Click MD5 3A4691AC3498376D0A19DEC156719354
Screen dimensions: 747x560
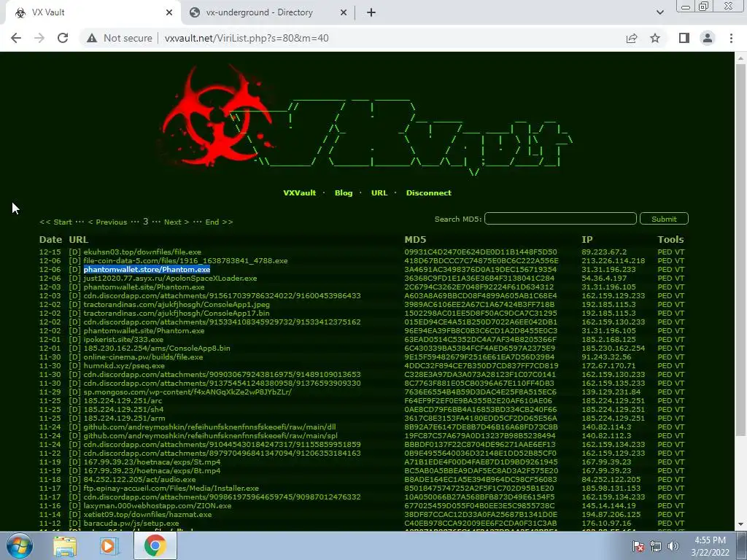[x=481, y=270]
